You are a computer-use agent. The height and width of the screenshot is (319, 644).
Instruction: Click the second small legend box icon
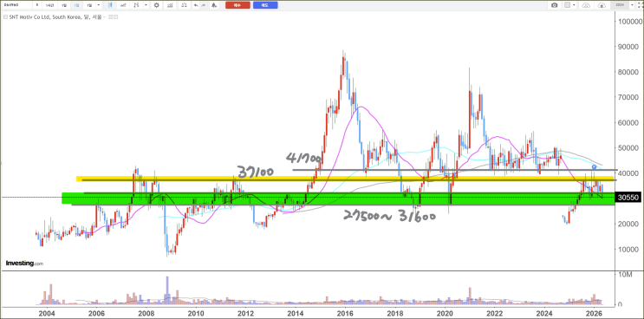pos(116,17)
